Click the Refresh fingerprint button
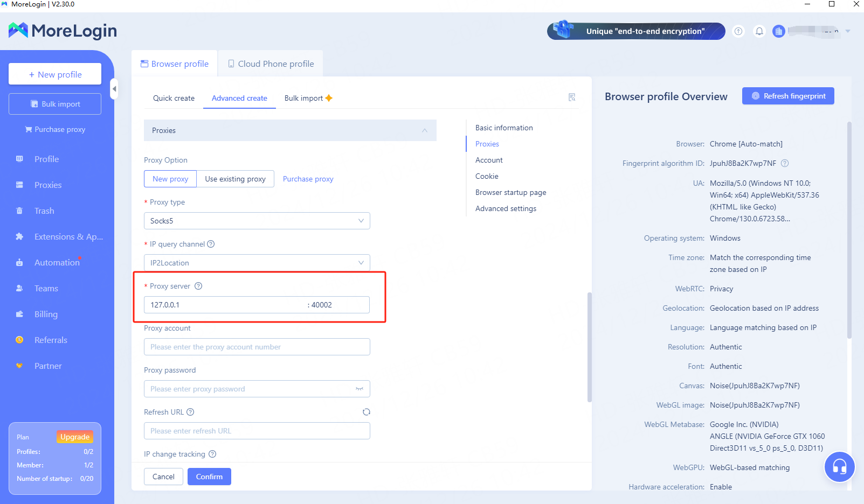 click(x=788, y=96)
